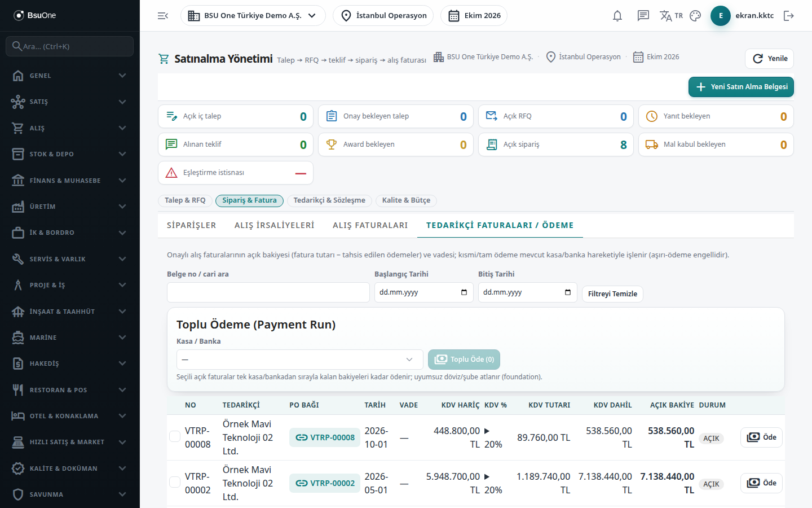
Task: Select the Tedarikçi & Sözleşme pill tab
Action: pyautogui.click(x=329, y=200)
